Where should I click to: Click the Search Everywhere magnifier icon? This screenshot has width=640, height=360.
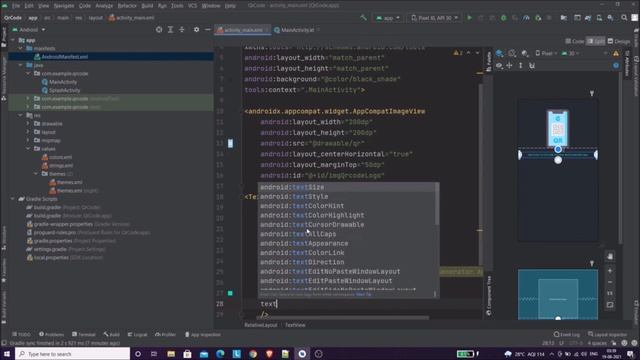click(x=624, y=18)
